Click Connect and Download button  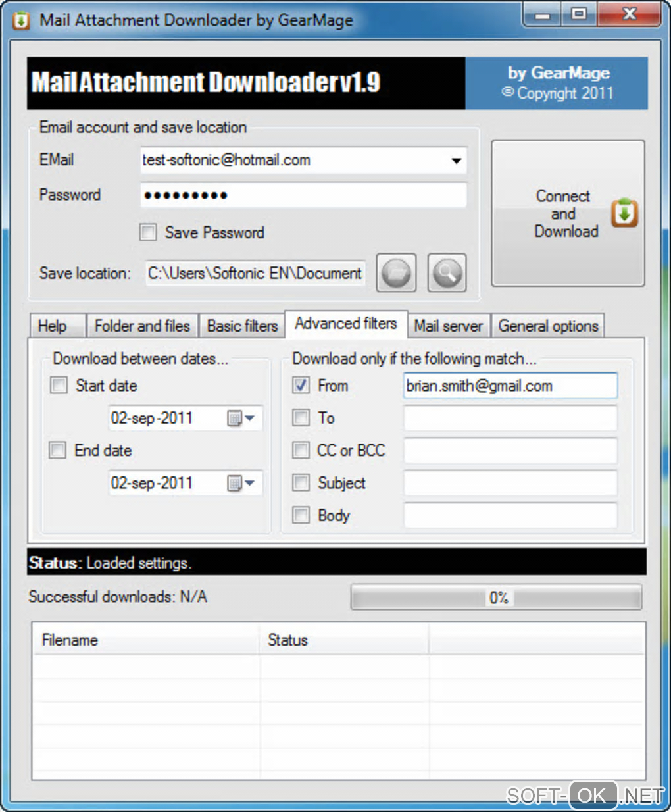[x=568, y=213]
